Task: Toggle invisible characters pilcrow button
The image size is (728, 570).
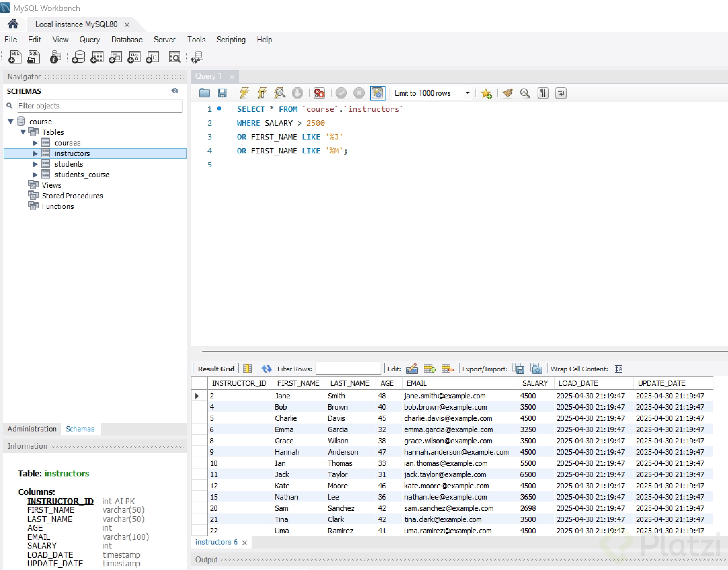Action: pos(543,93)
